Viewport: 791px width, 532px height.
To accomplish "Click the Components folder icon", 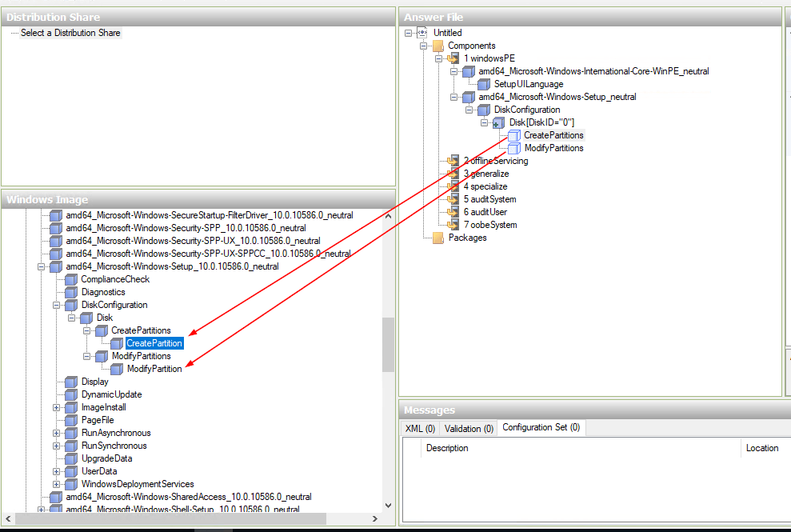I will tap(437, 46).
